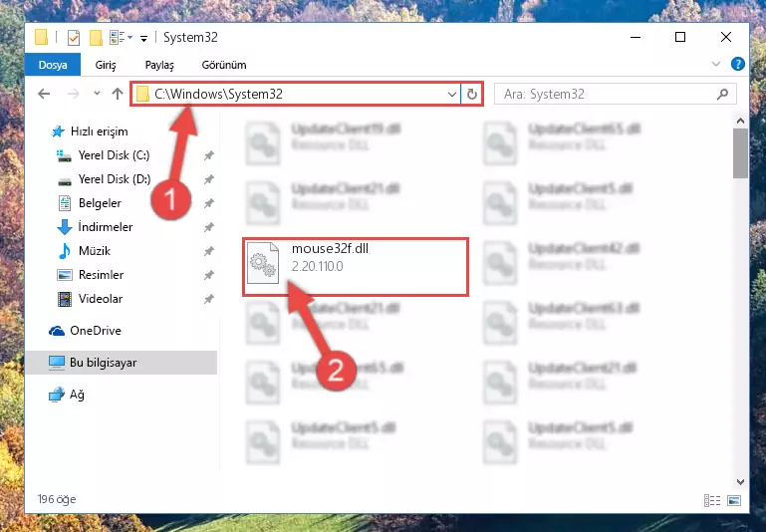Click the pin icon next to Belgeler
766x532 pixels.
tap(208, 203)
